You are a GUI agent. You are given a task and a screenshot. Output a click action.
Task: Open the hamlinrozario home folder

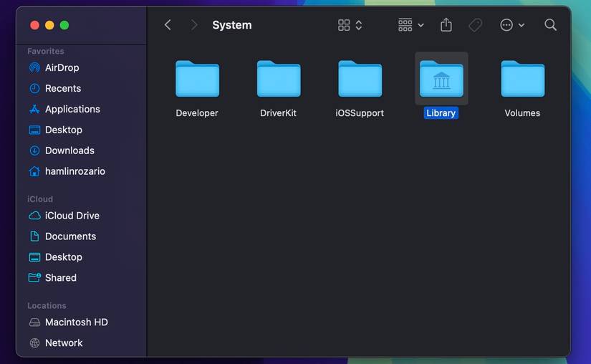tap(75, 171)
